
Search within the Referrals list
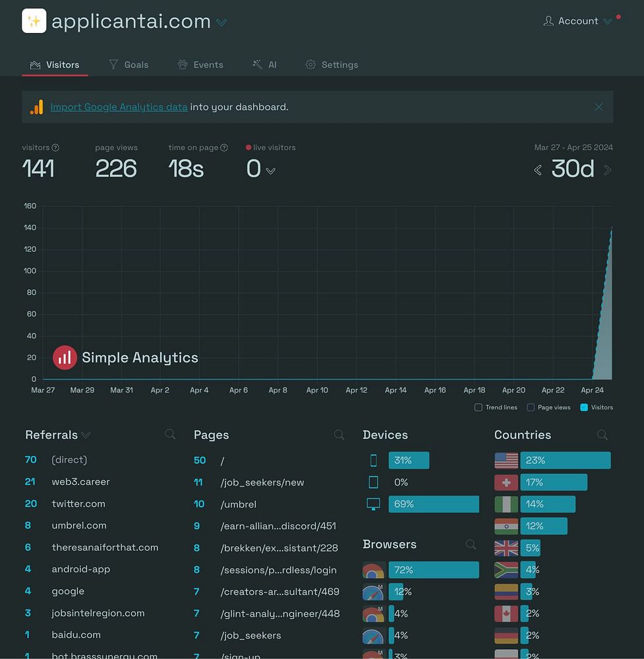point(170,434)
